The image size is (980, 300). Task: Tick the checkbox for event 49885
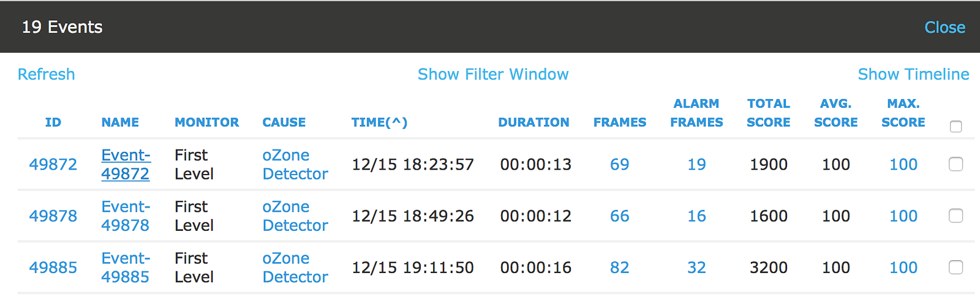coord(956,267)
